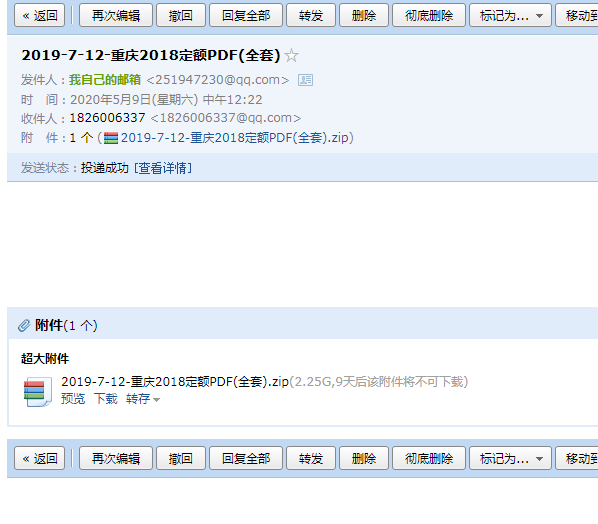This screenshot has height=524, width=598.
Task: Click 附件(1 个) section header
Action: click(66, 325)
